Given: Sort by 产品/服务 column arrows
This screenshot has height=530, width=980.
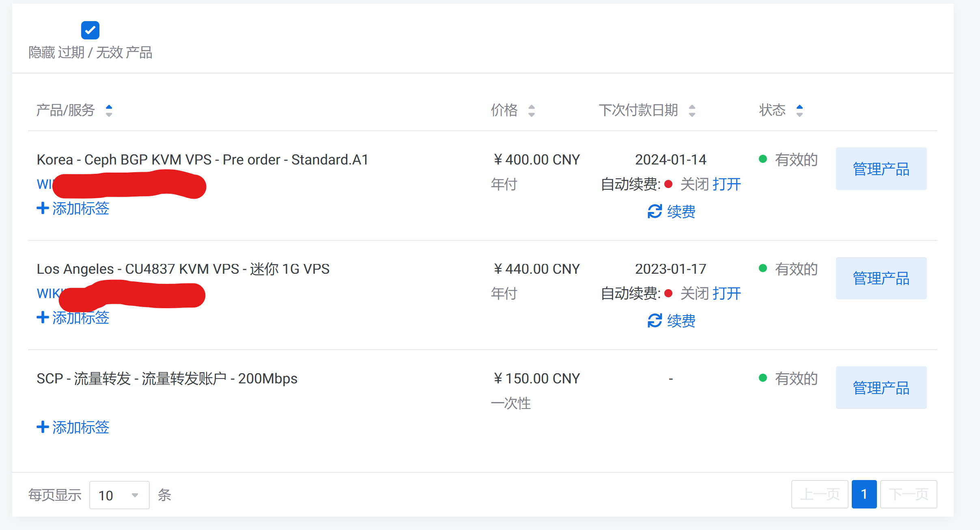Looking at the screenshot, I should pos(109,110).
